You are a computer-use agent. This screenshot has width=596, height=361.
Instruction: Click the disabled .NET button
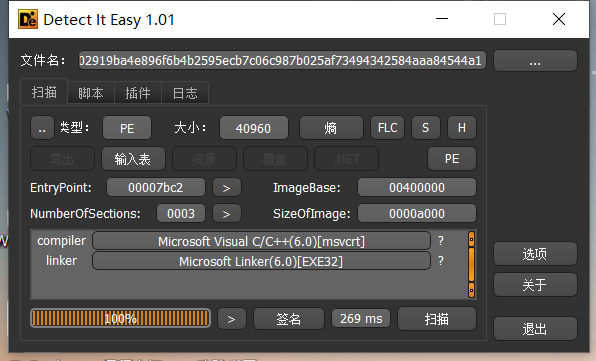click(346, 159)
